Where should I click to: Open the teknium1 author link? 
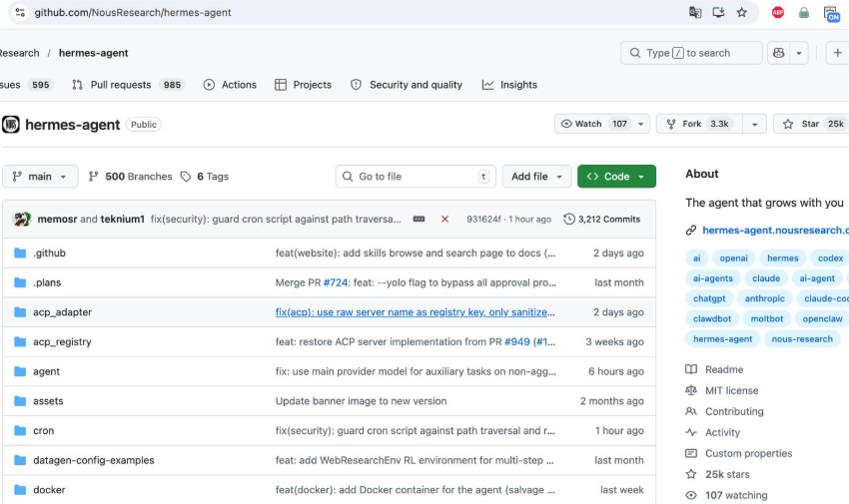123,219
